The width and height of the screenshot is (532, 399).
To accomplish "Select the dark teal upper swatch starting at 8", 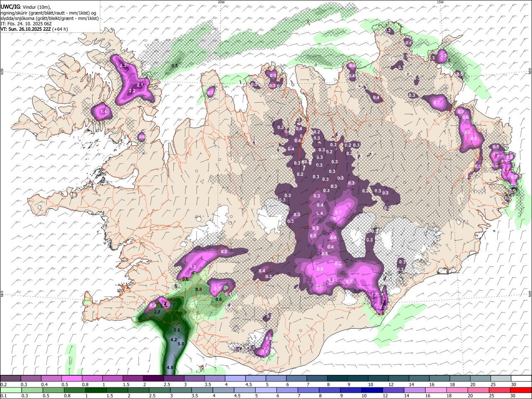I will click(337, 379).
